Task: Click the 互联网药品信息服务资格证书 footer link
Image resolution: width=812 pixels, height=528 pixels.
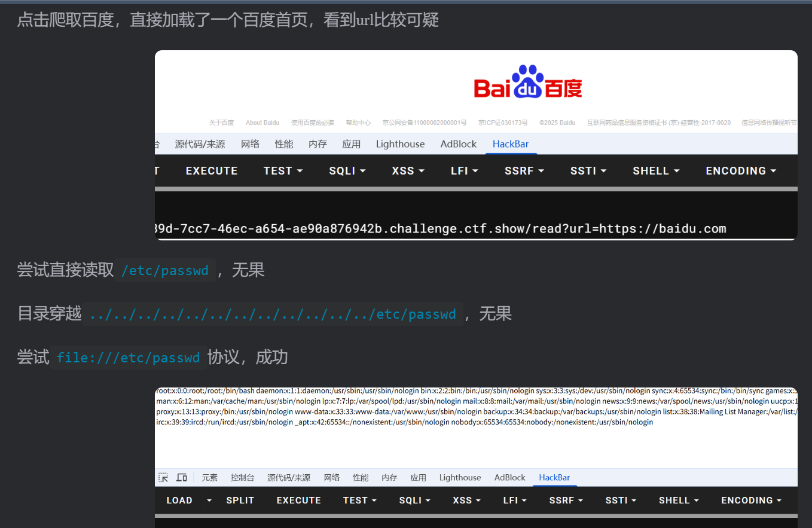Action: (x=659, y=123)
